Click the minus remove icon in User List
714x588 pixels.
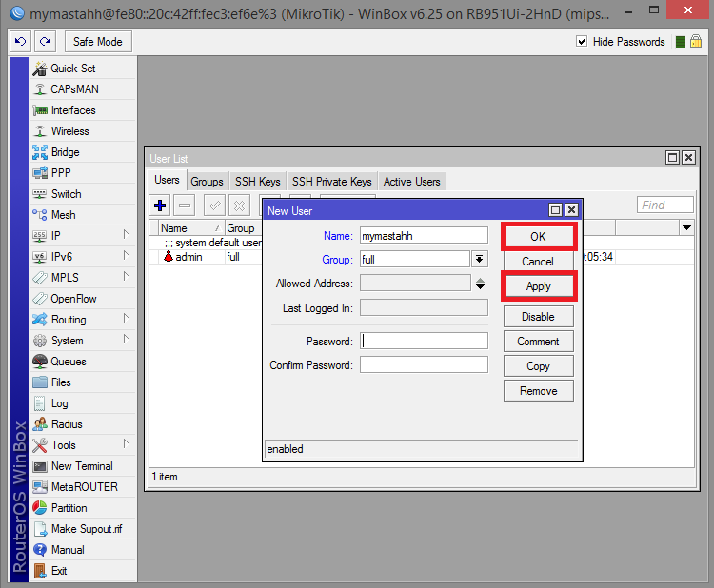click(x=185, y=206)
